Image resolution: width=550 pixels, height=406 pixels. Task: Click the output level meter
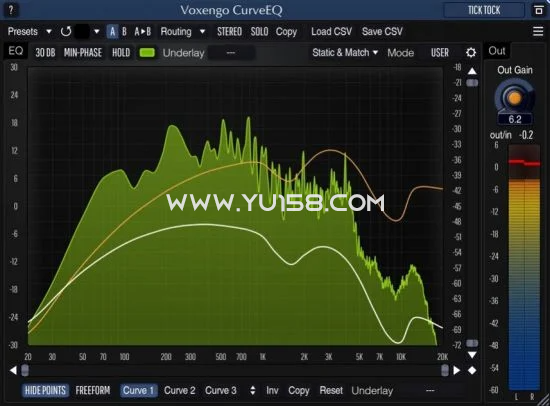click(x=524, y=268)
